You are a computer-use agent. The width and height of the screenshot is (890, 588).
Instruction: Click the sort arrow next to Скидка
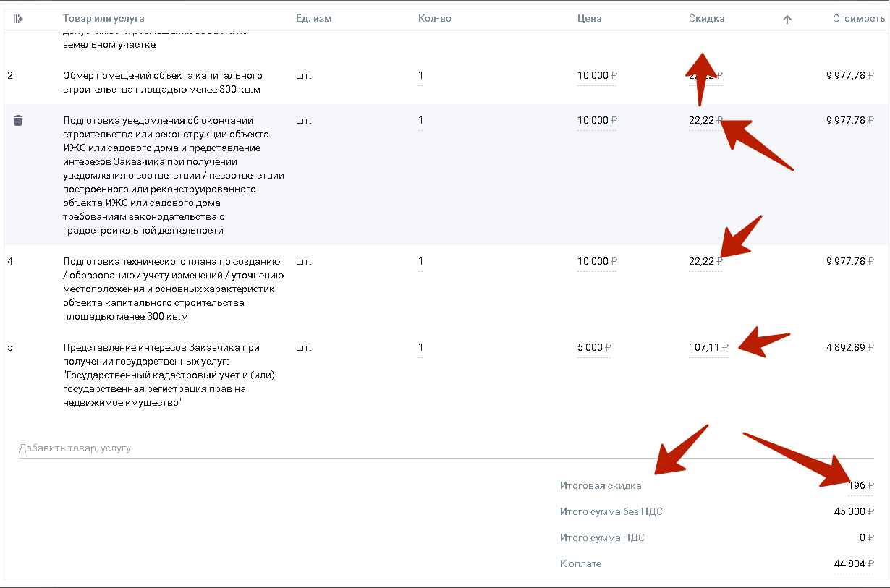click(787, 20)
